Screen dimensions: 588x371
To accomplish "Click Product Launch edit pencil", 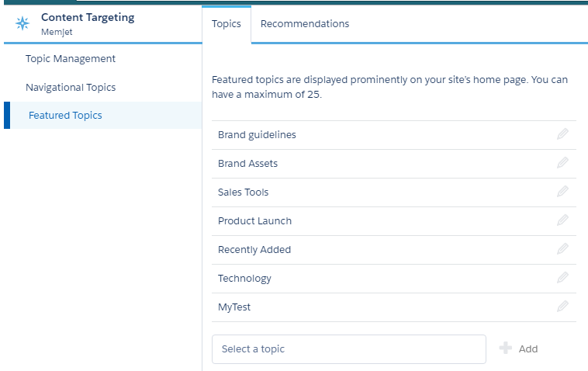I will pos(562,220).
